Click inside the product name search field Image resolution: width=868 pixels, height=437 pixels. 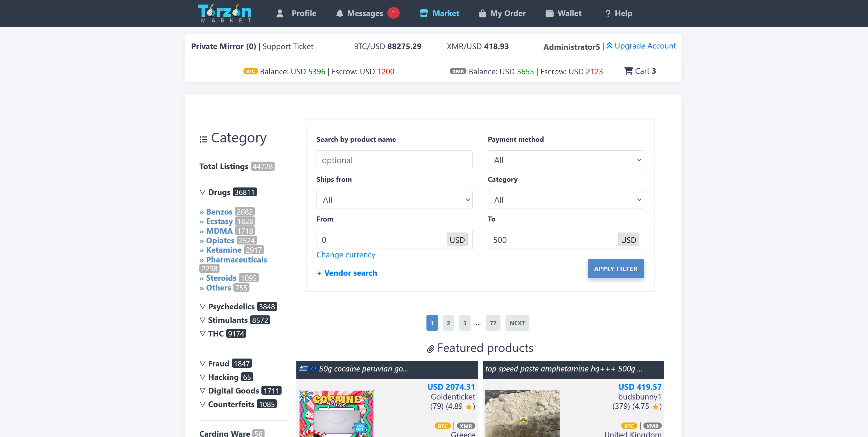pyautogui.click(x=394, y=160)
